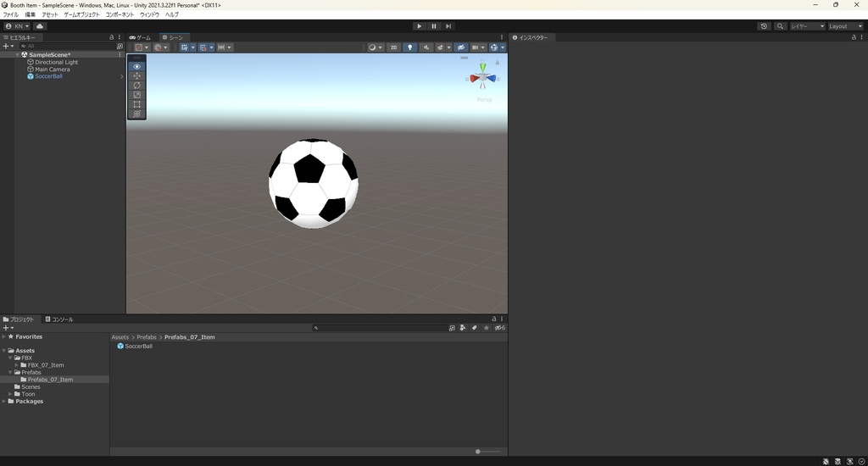The image size is (868, 466).
Task: Pause the game playback
Action: [x=434, y=26]
